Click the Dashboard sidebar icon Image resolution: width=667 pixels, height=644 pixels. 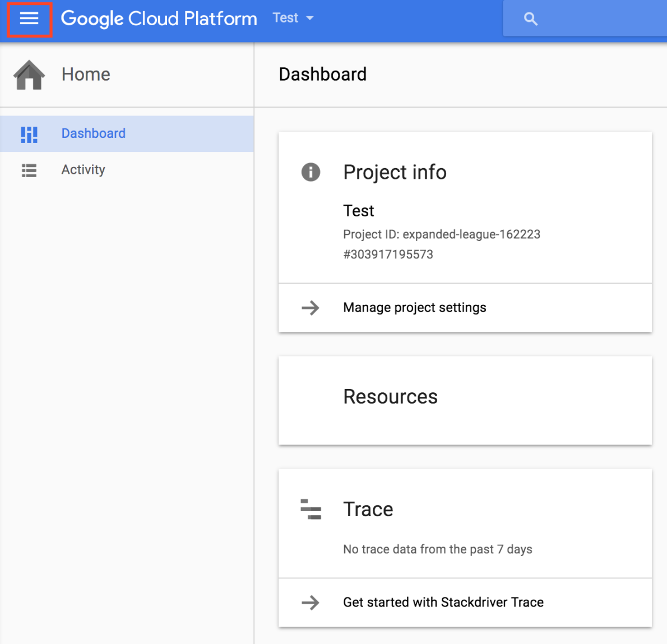click(x=29, y=134)
